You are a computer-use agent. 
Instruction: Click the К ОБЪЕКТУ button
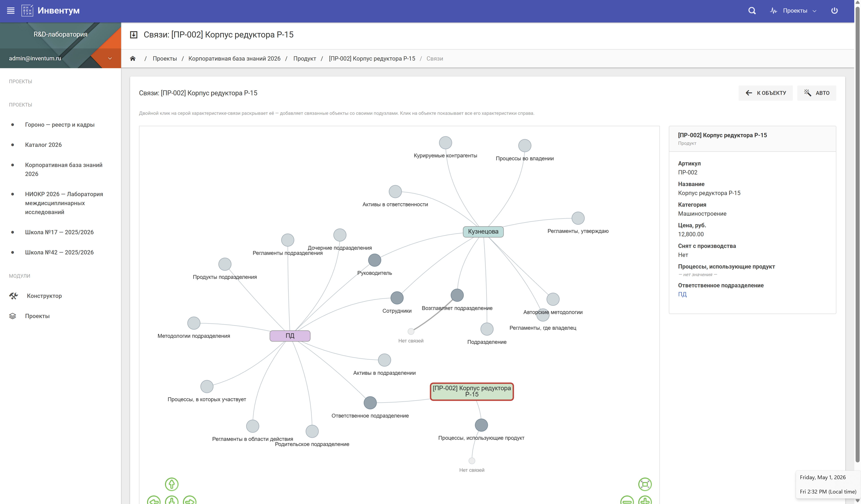coord(765,93)
